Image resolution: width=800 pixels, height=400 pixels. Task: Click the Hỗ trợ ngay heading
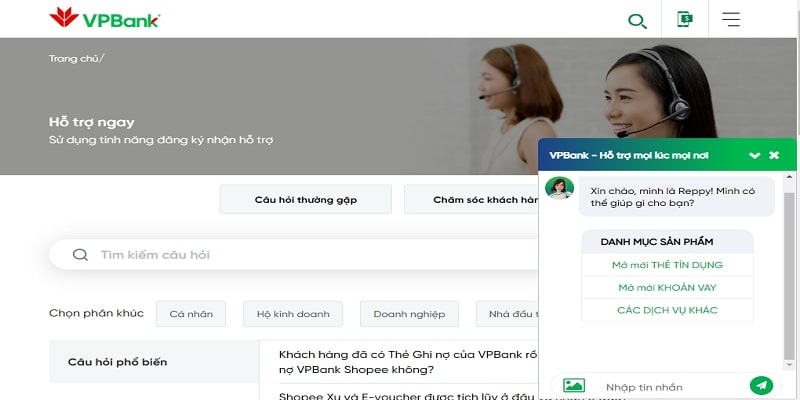92,122
